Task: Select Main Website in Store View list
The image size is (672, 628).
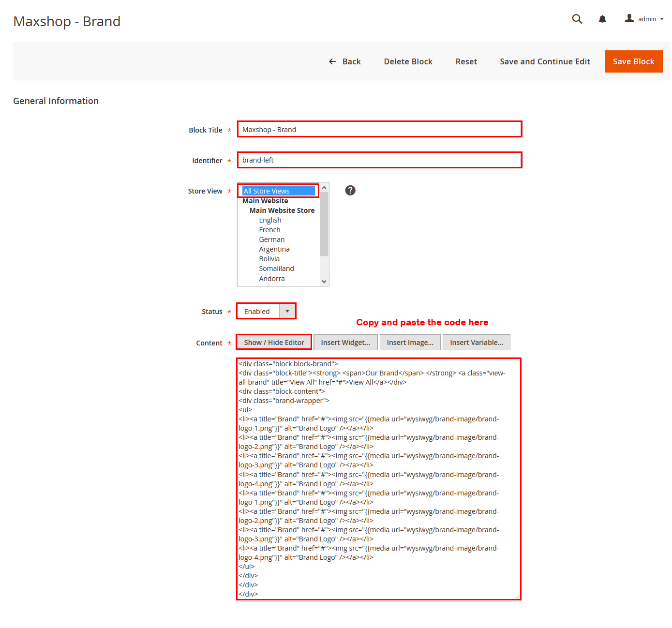Action: (x=265, y=201)
